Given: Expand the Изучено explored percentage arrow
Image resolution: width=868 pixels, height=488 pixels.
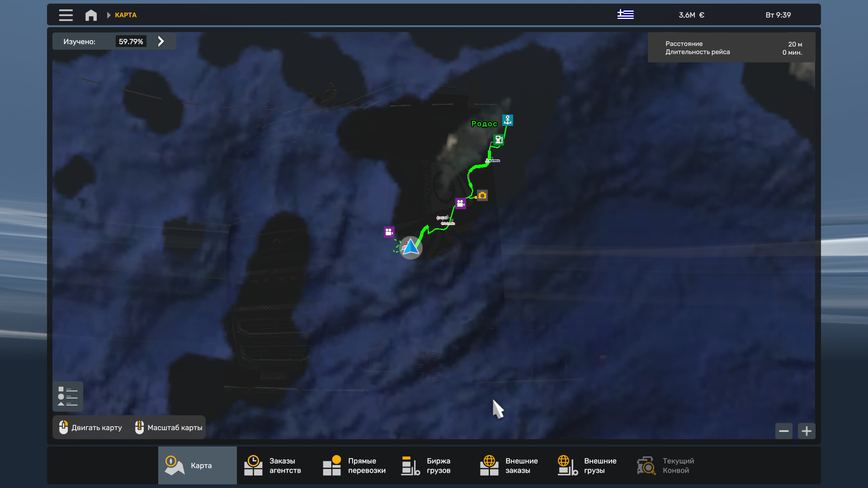Looking at the screenshot, I should coord(161,41).
